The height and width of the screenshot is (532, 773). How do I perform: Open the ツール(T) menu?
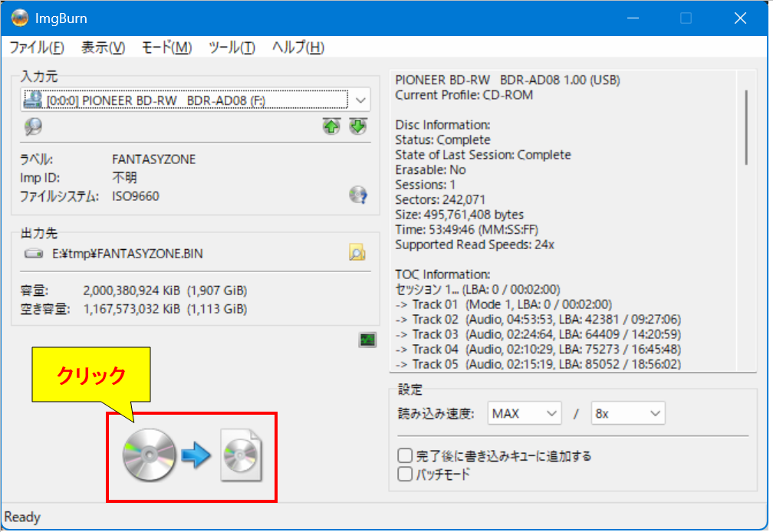(x=232, y=48)
